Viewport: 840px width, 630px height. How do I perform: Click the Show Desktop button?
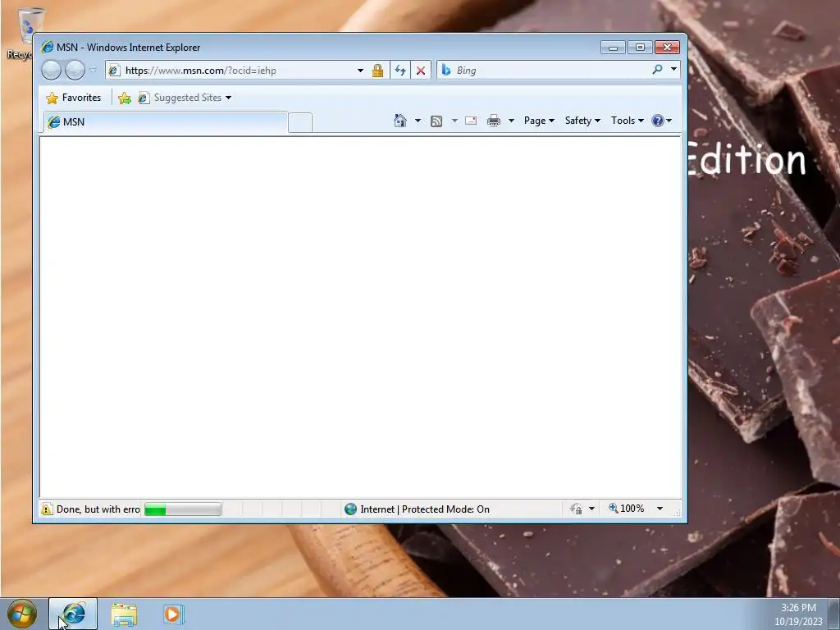(x=834, y=614)
